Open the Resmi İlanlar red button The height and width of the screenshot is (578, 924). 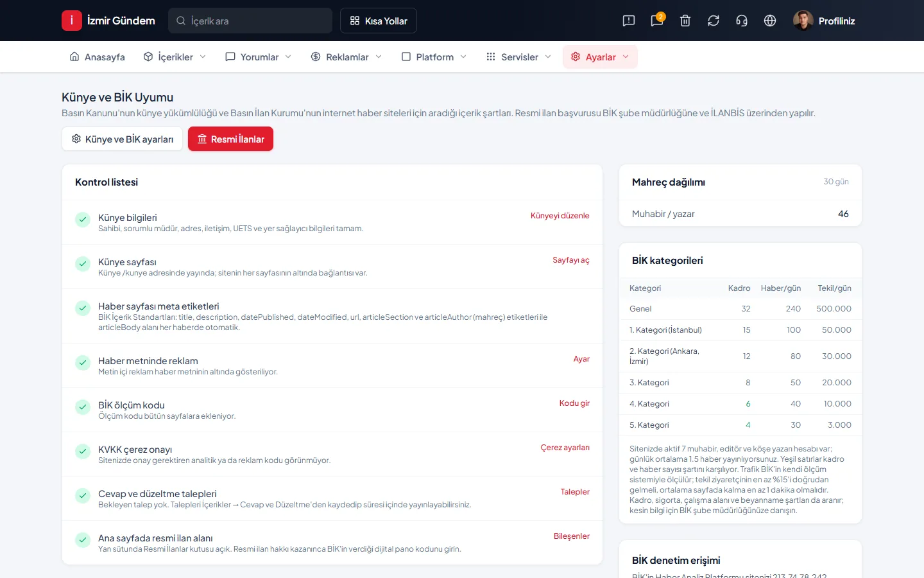point(230,139)
